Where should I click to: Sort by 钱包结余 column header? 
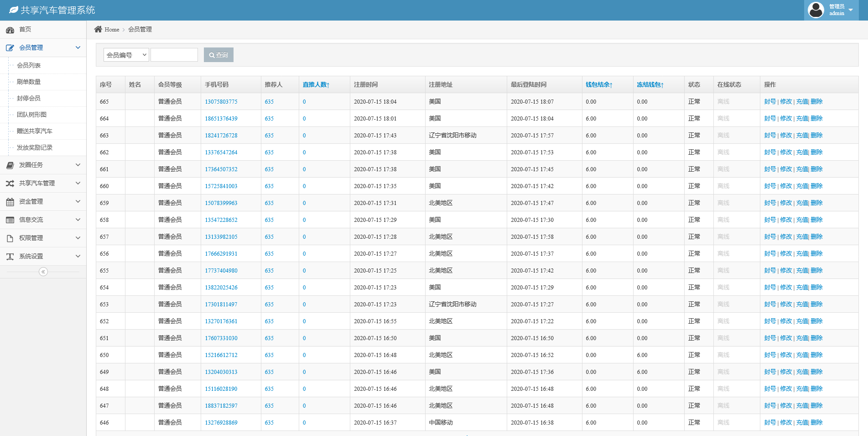pos(599,84)
